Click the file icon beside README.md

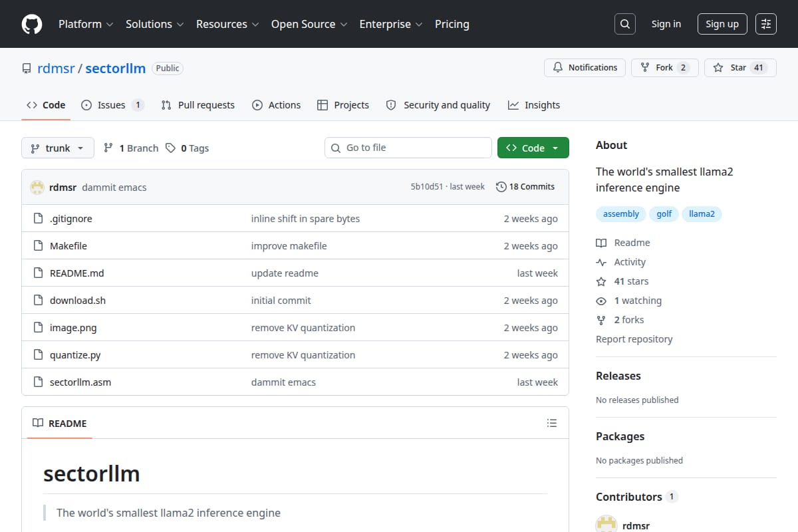point(38,273)
